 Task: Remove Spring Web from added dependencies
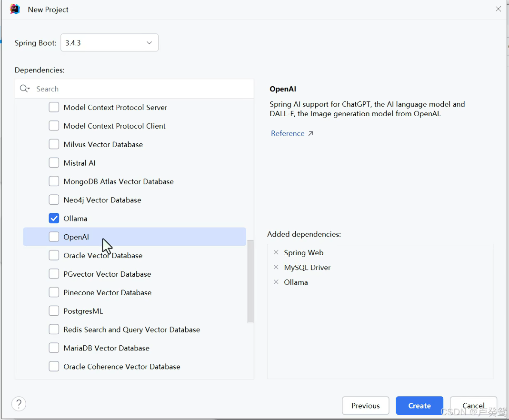point(276,252)
